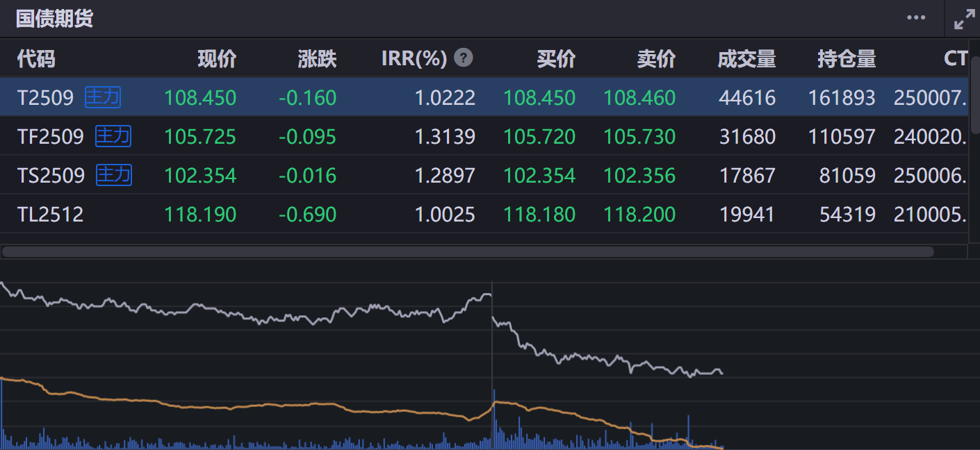Click the TF2509 price 105.725

(200, 137)
